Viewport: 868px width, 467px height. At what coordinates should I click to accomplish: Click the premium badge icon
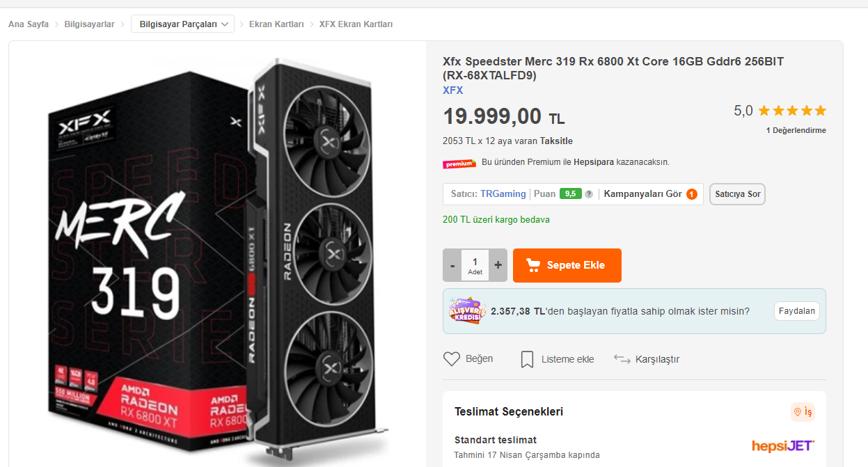coord(459,164)
